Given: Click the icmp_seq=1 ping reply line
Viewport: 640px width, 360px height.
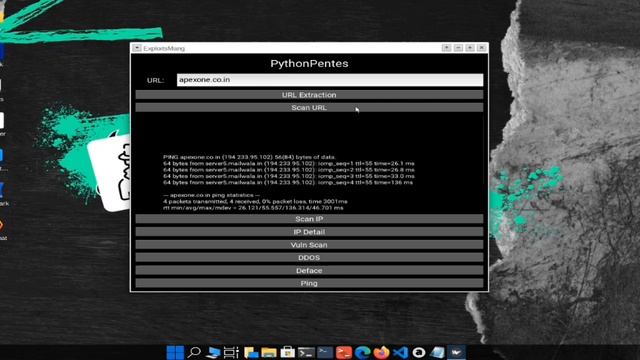Looking at the screenshot, I should (289, 163).
